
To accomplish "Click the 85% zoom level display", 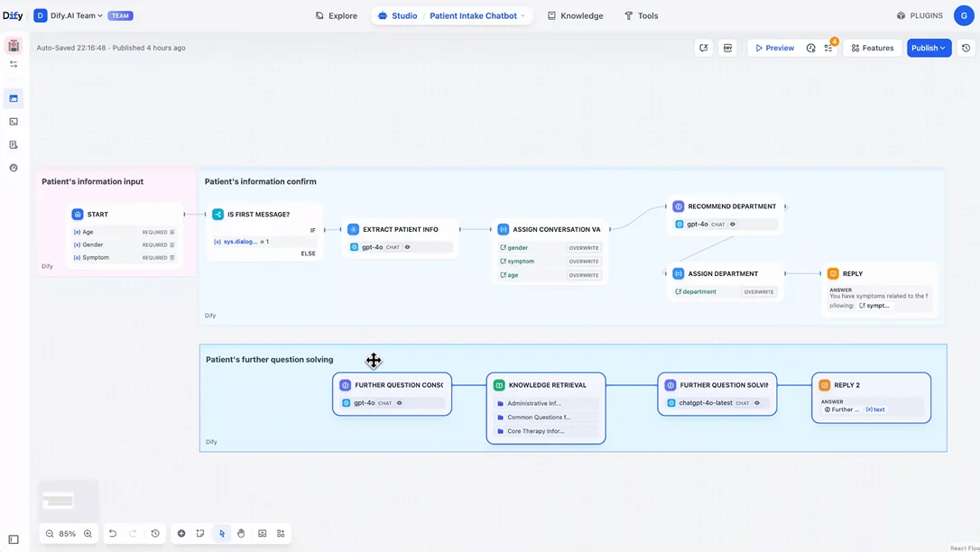I will [68, 534].
